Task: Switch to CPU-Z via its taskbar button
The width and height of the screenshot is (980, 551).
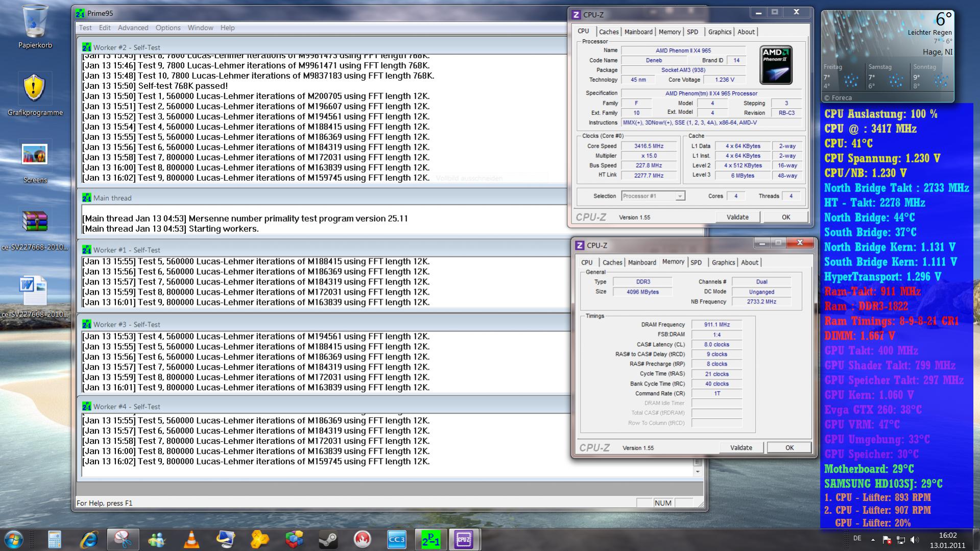Action: (464, 539)
